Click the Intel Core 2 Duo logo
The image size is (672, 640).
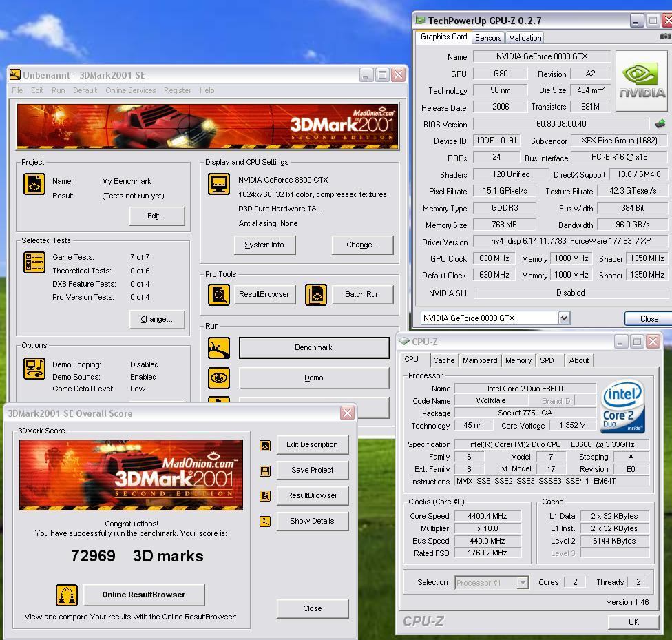point(622,406)
